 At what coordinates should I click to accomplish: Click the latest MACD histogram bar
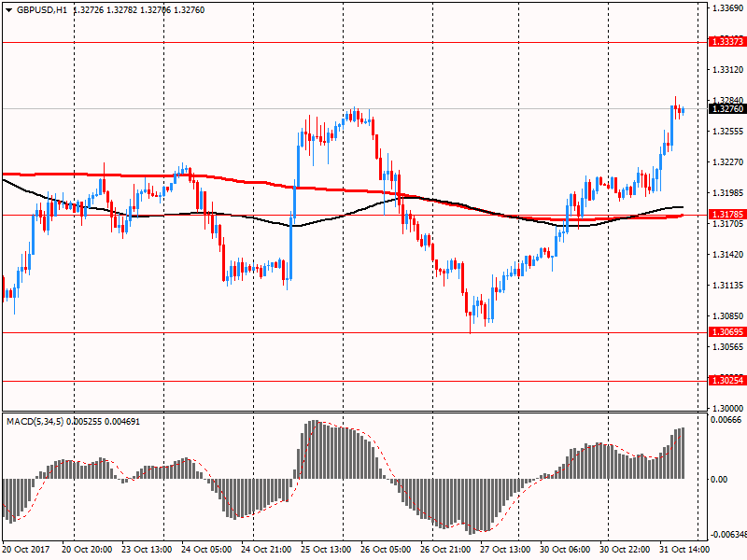pyautogui.click(x=684, y=454)
